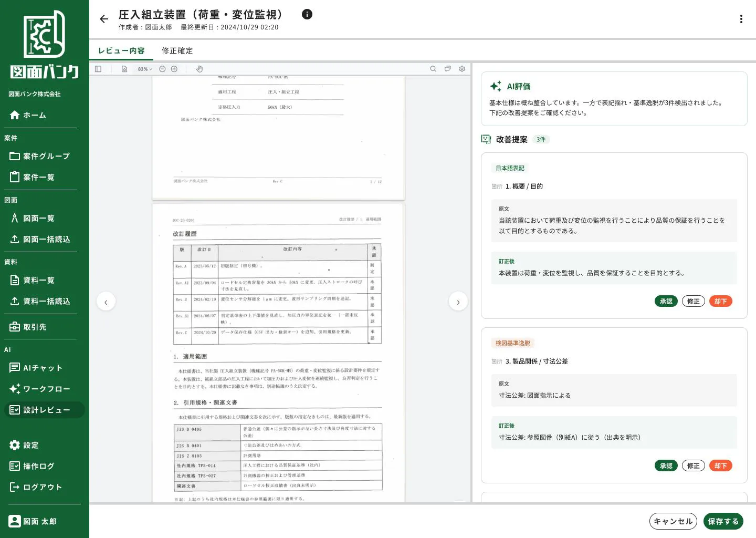Click the 改訂履歴 table in the document
Image resolution: width=756 pixels, height=538 pixels.
pyautogui.click(x=277, y=293)
